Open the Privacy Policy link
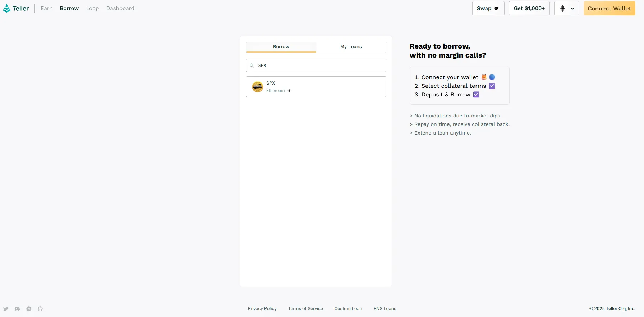 coord(262,309)
